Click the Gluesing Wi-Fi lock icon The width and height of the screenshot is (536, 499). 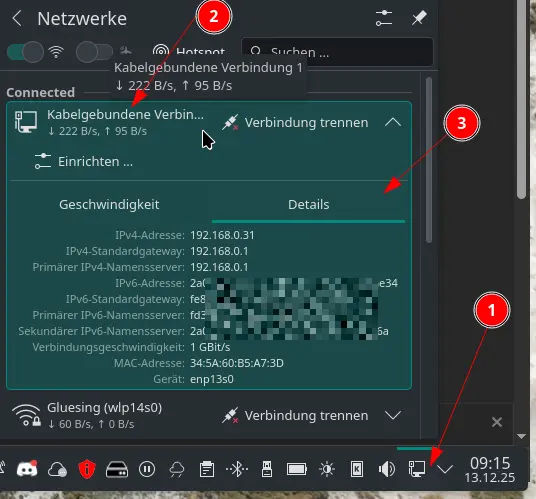(26, 415)
